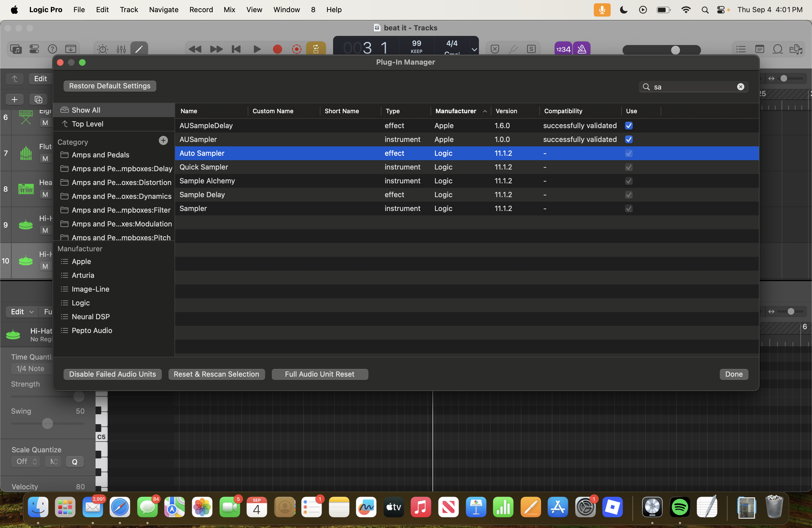This screenshot has height=528, width=812.
Task: Filter by Pepto Audio manufacturer
Action: (x=114, y=331)
